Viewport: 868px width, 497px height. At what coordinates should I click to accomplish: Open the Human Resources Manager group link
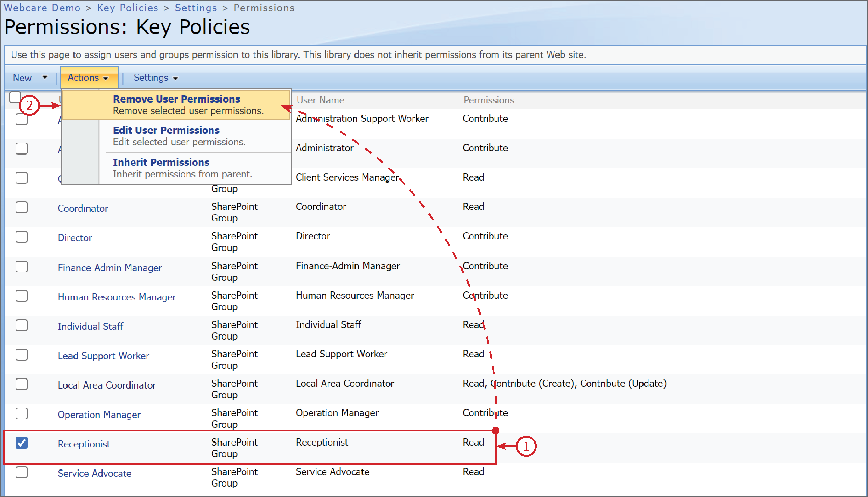pyautogui.click(x=117, y=297)
